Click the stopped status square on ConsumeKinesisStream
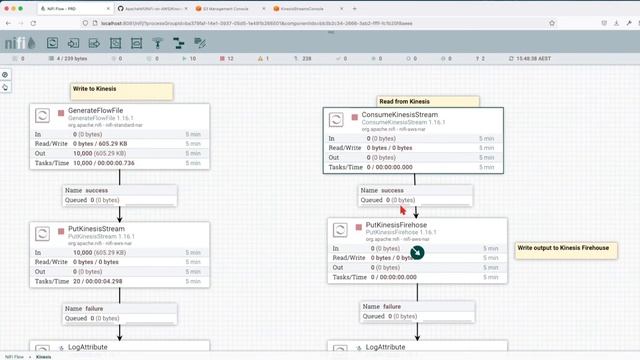This screenshot has height=360, width=640. tap(355, 117)
